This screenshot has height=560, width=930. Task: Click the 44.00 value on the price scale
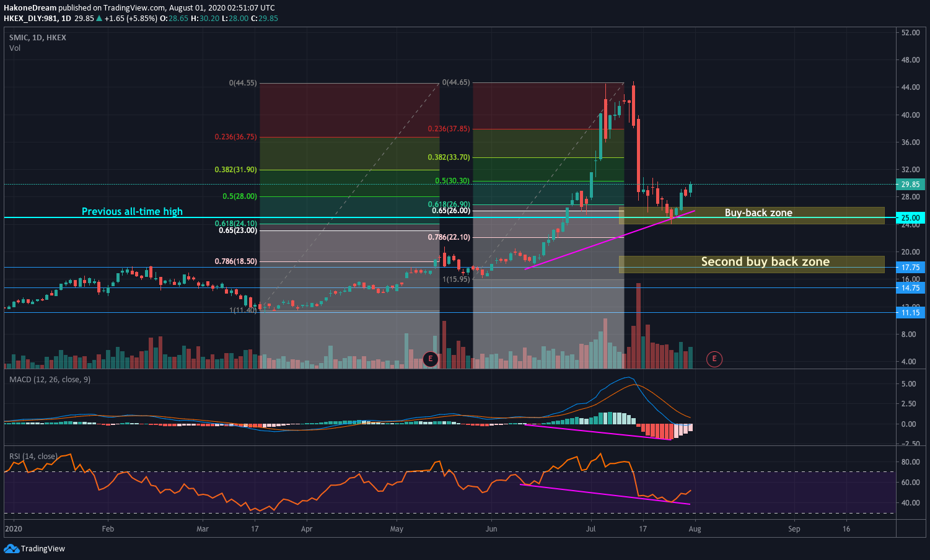coord(910,87)
